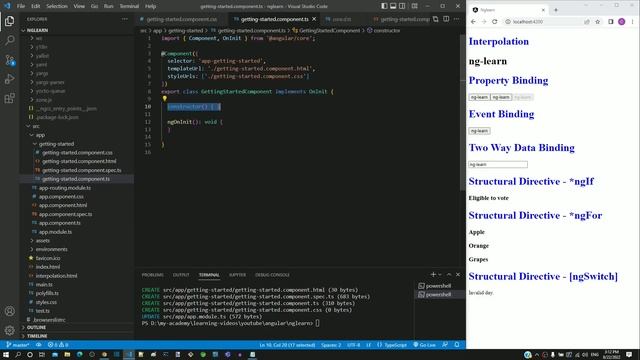The image size is (640, 360).
Task: Bookmark the page with star icon
Action: (x=598, y=22)
